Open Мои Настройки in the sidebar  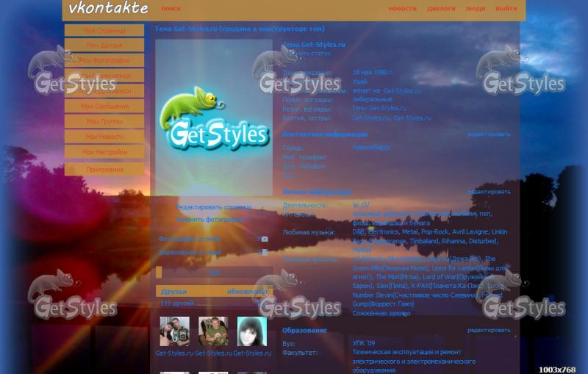104,152
